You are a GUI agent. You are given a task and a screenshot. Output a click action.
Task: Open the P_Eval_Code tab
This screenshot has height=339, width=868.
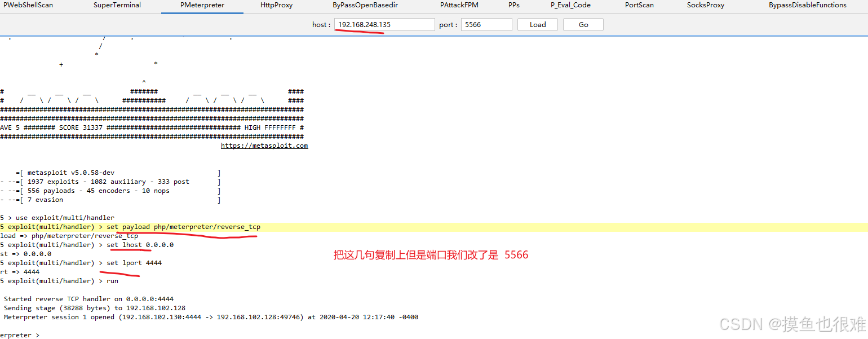coord(570,5)
